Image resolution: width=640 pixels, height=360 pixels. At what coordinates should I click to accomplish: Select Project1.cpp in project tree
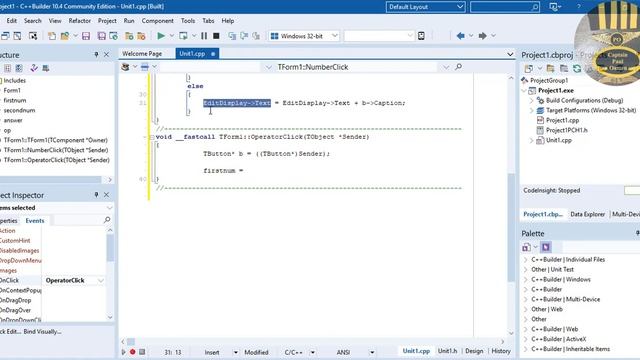tap(562, 120)
